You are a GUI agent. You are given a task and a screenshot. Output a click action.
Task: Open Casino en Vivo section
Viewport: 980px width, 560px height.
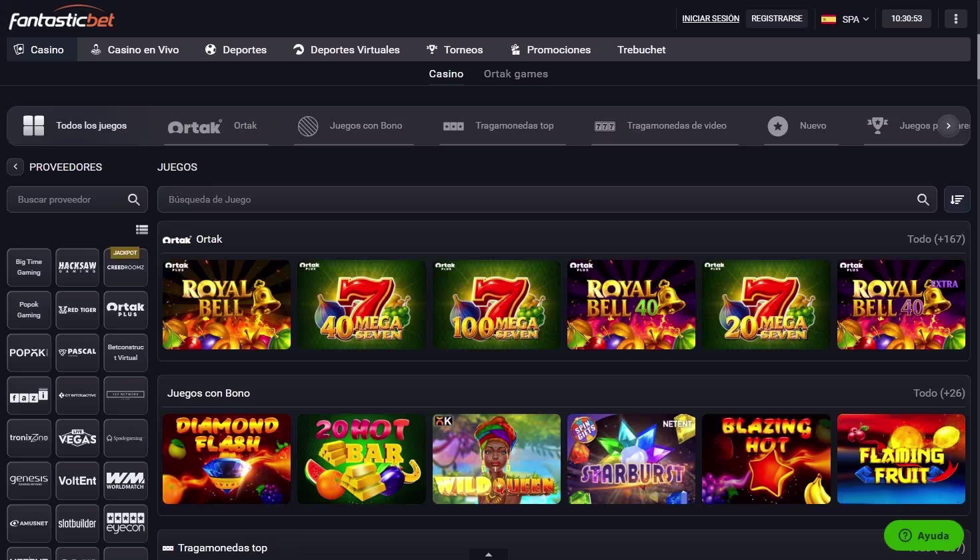(135, 49)
